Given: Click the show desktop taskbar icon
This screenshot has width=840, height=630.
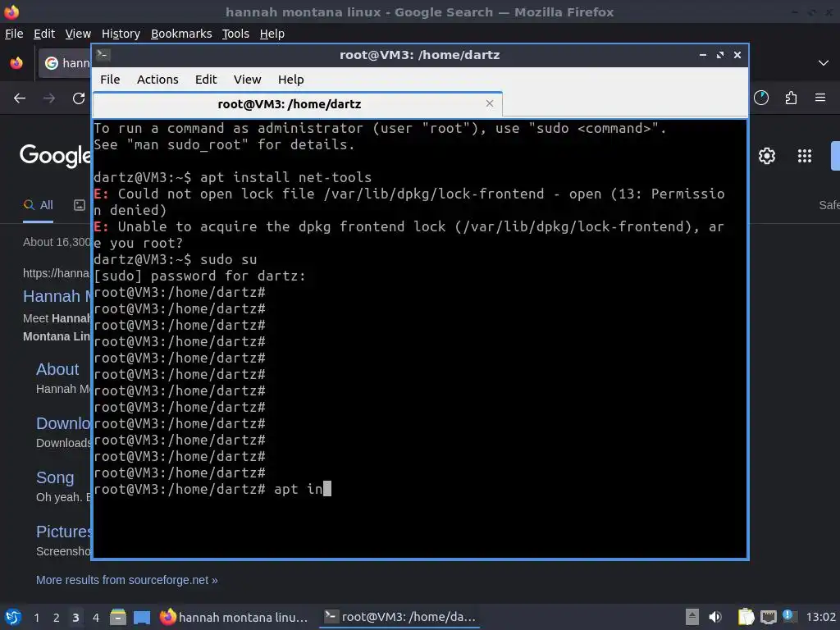Looking at the screenshot, I should click(x=141, y=618).
